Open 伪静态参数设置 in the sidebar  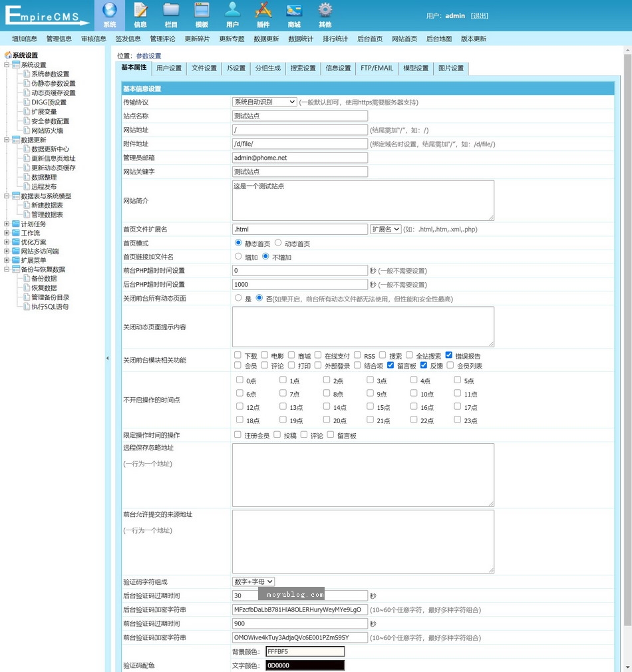click(x=53, y=83)
